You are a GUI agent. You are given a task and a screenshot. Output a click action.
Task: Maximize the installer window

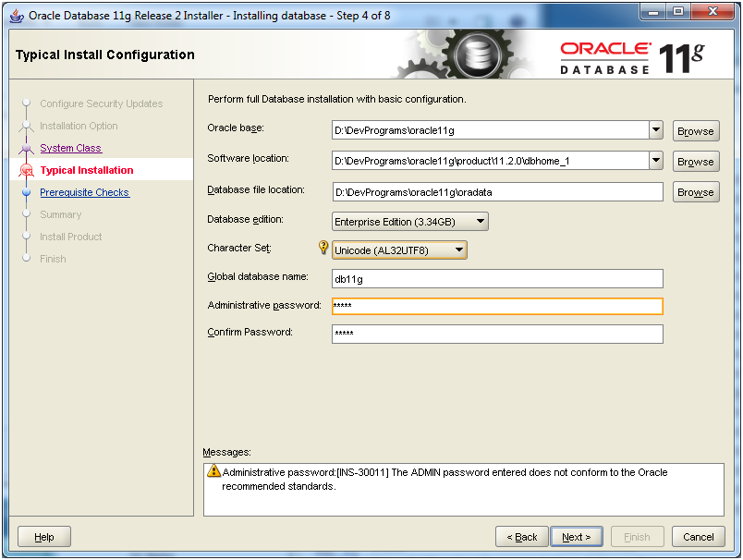click(x=678, y=12)
